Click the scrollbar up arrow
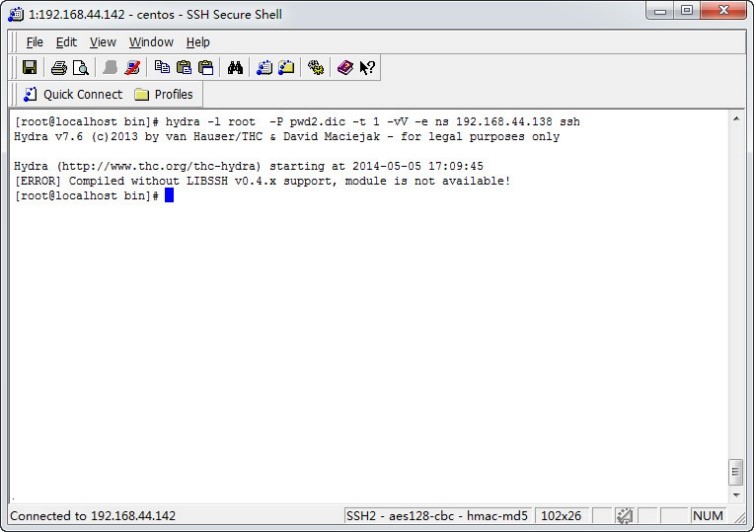 pyautogui.click(x=736, y=118)
